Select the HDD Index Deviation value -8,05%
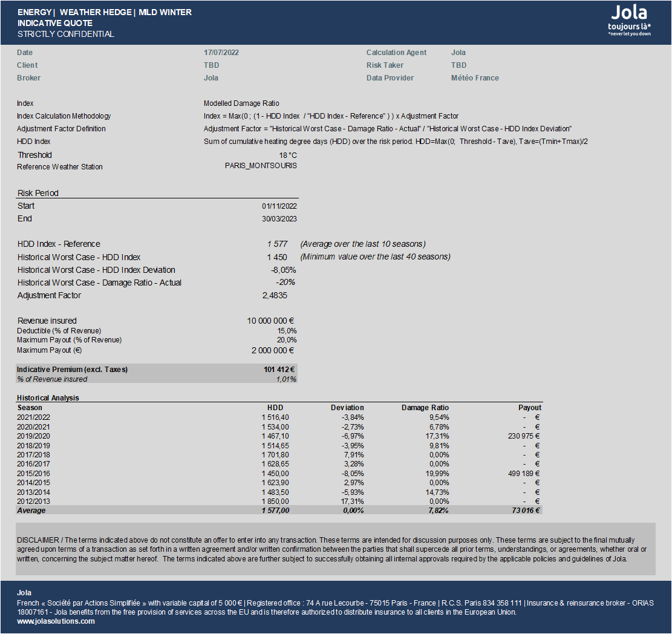This screenshot has height=634, width=672. point(283,270)
